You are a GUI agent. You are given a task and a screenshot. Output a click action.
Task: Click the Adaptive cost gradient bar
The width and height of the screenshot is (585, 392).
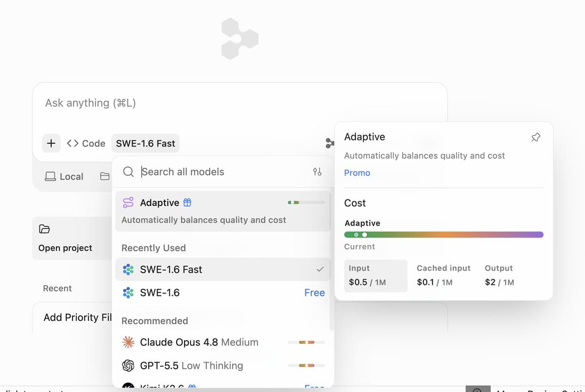(444, 235)
